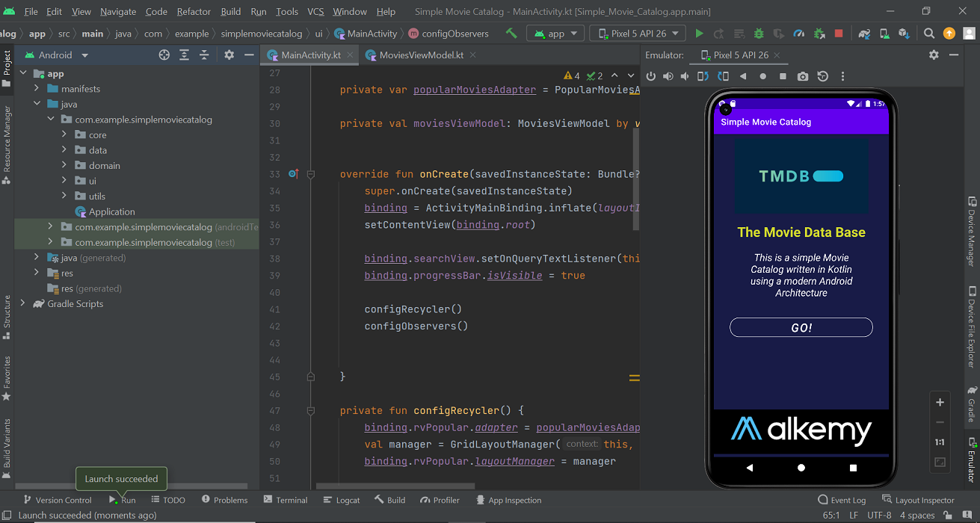Click the Profile app gauge icon
Image resolution: width=980 pixels, height=523 pixels.
point(798,34)
